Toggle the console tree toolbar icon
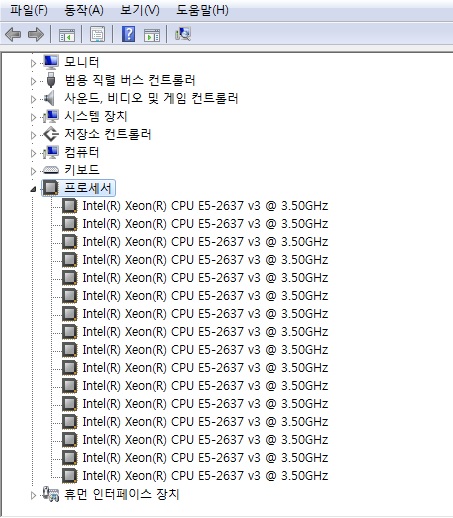 coord(67,35)
